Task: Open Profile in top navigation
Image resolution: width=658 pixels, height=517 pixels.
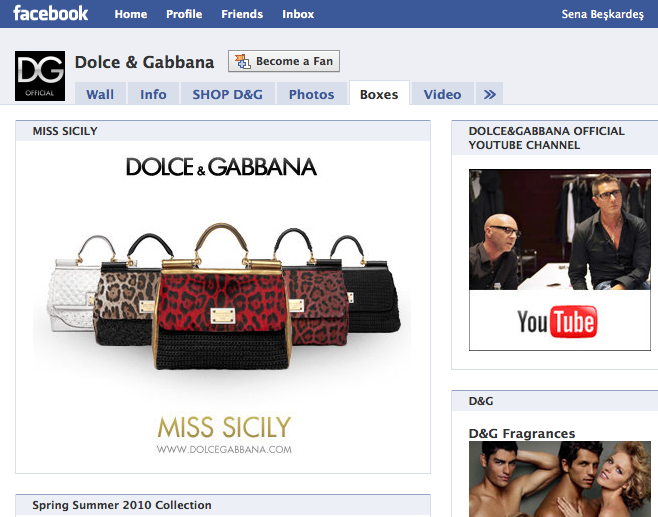Action: pos(184,14)
